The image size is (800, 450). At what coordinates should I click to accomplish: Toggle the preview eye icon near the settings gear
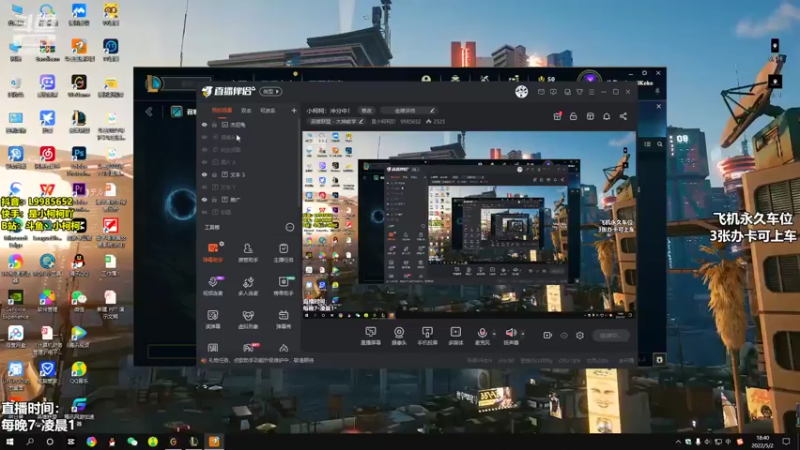point(564,335)
